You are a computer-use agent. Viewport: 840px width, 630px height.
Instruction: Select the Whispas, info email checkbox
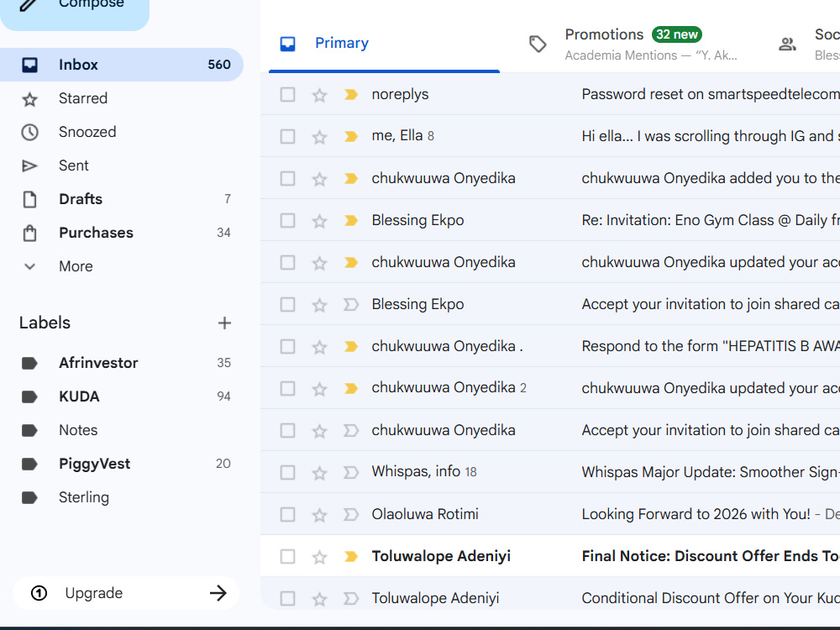coord(287,472)
